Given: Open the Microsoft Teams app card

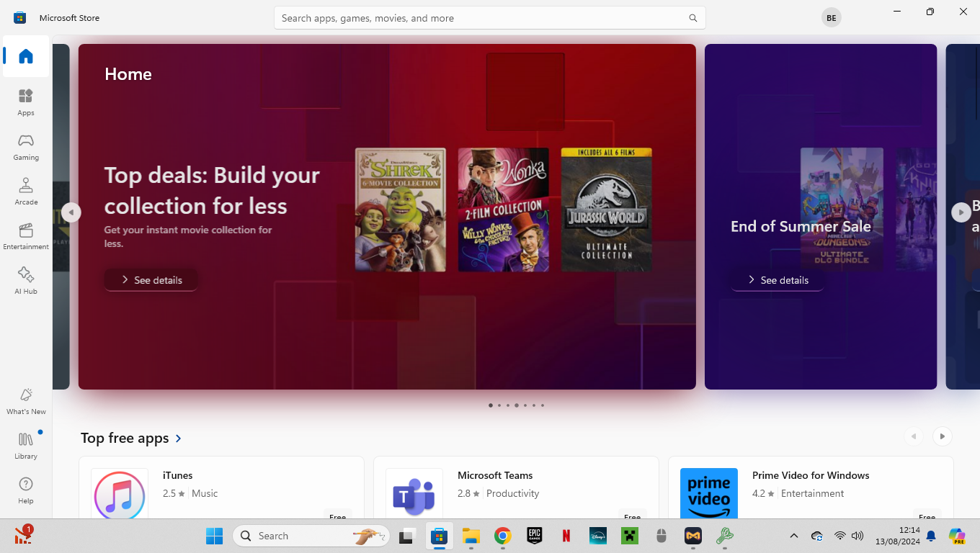Looking at the screenshot, I should click(x=516, y=487).
